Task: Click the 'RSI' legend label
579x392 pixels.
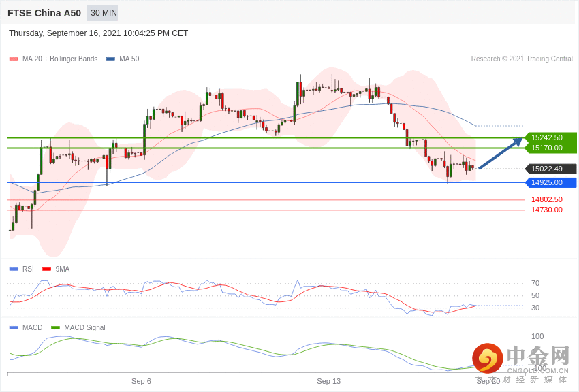Action: click(x=28, y=269)
